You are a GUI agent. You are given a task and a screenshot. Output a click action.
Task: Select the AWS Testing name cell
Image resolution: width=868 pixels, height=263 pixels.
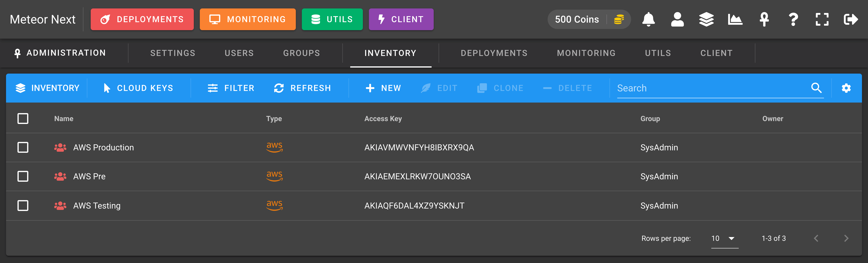click(97, 206)
